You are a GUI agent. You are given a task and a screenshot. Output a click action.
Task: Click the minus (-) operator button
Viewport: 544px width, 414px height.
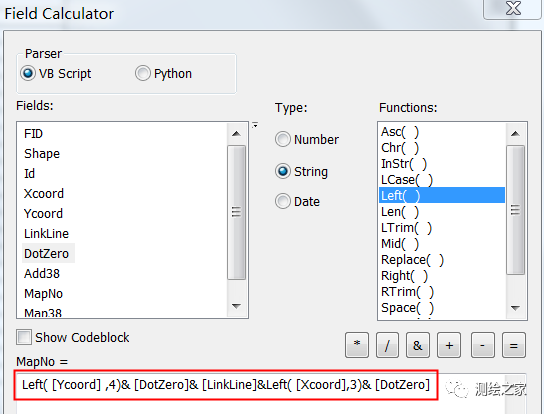point(482,345)
